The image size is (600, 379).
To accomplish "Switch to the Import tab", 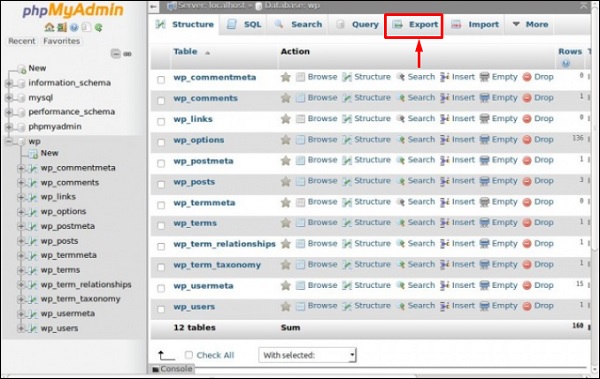I will 475,25.
